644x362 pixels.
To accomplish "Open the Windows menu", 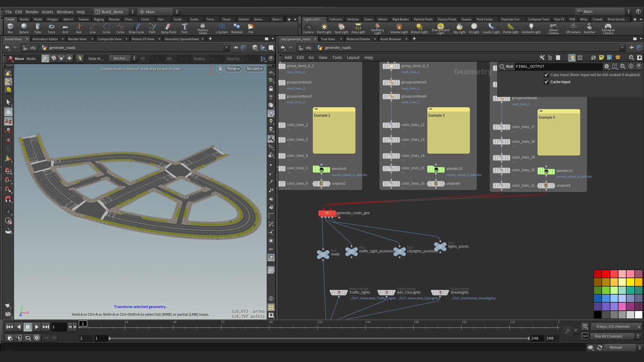I will click(x=65, y=12).
